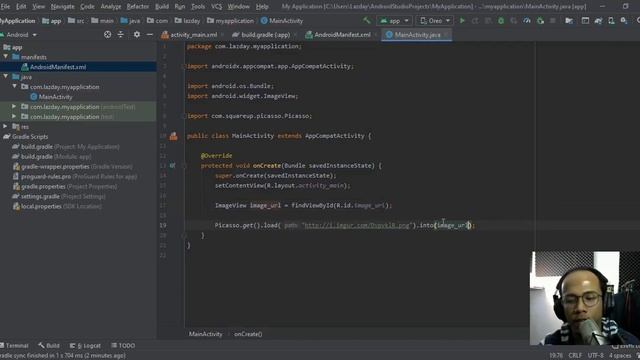Click the Stop square icon in toolbar
The width and height of the screenshot is (640, 360).
pos(553,20)
